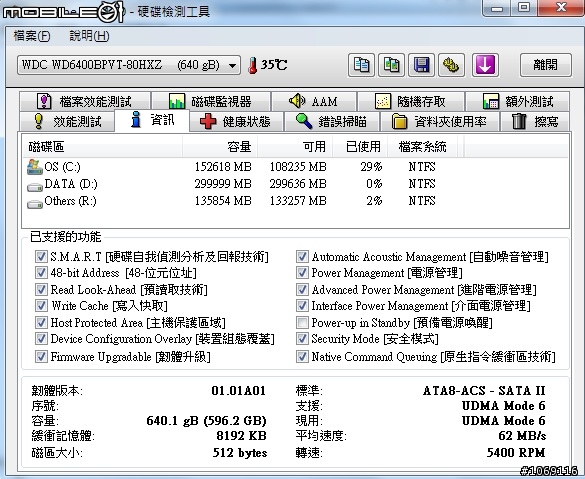Viewport: 585px width, 479px height.
Task: Switch to the 檔案效能測試 tab
Action: click(85, 101)
